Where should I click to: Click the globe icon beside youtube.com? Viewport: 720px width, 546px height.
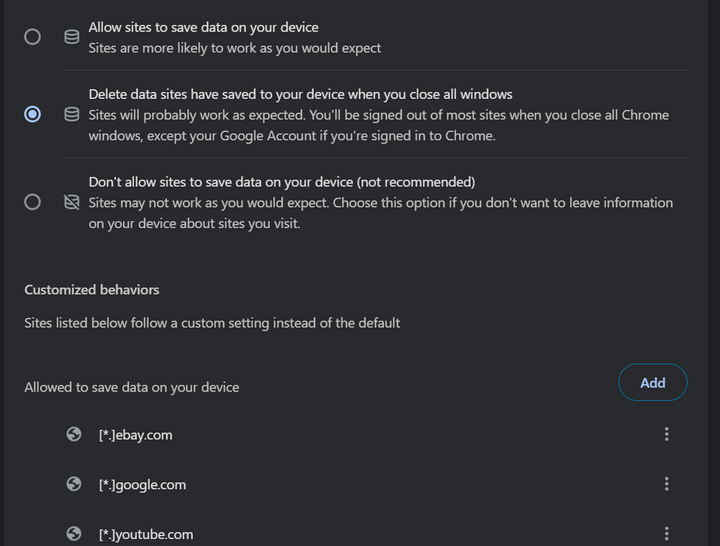[74, 533]
